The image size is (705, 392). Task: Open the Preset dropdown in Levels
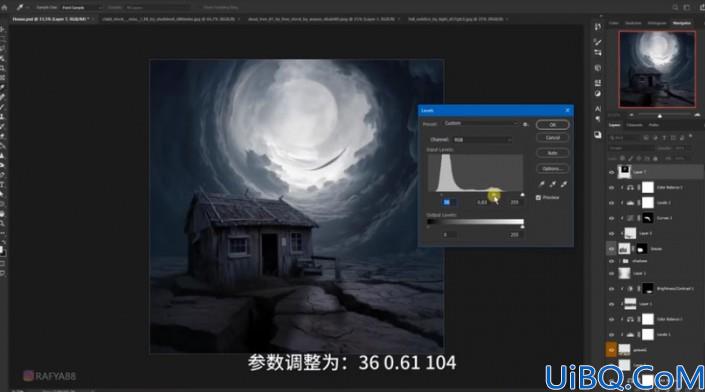(481, 124)
